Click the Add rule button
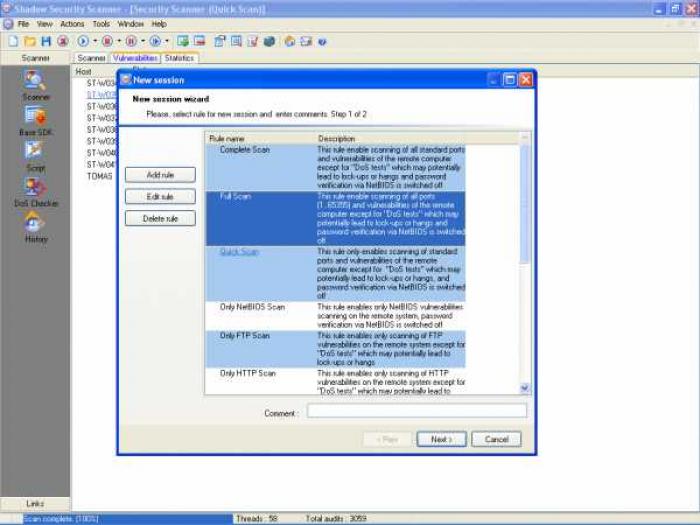The height and width of the screenshot is (525, 700). (160, 175)
